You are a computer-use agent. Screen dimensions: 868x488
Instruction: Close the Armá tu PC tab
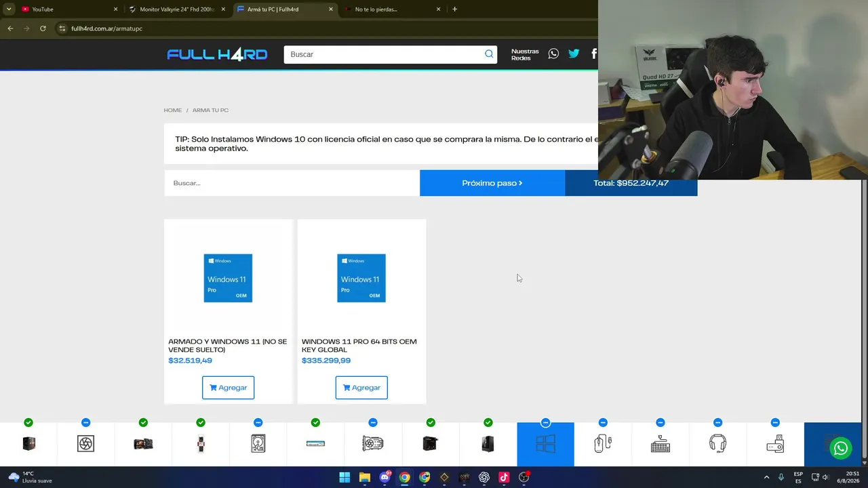click(x=331, y=9)
